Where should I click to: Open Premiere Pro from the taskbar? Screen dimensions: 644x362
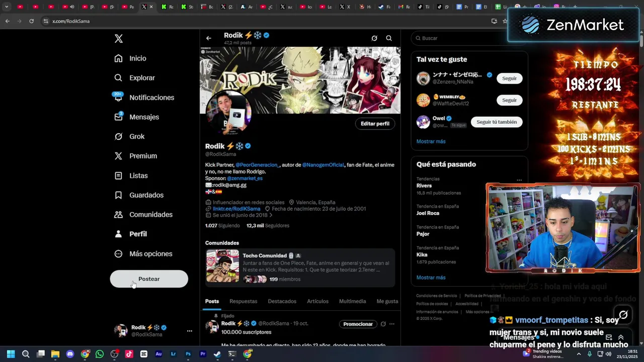203,354
